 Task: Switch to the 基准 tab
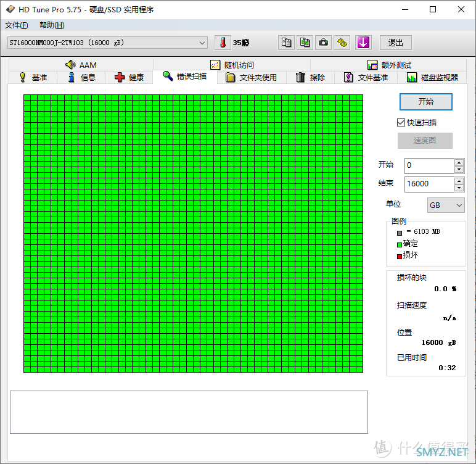pyautogui.click(x=33, y=78)
